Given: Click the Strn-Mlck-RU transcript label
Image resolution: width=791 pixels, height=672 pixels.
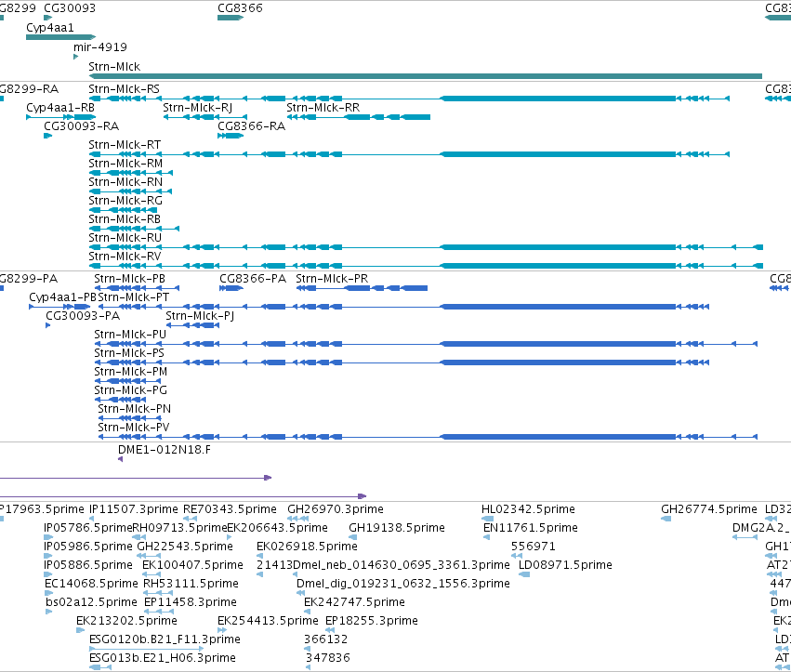Looking at the screenshot, I should coord(125,238).
